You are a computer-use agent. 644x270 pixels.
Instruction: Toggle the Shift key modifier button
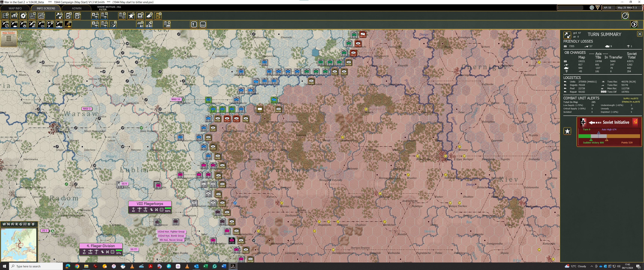[x=194, y=24]
